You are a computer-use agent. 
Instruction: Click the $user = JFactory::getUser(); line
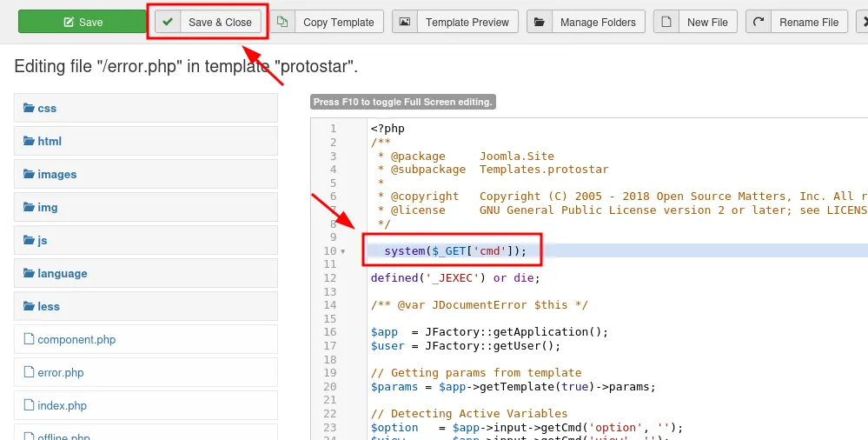466,346
